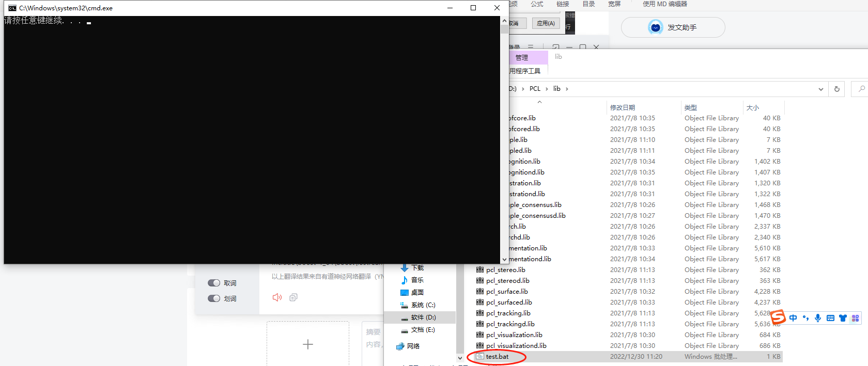This screenshot has height=366, width=868.
Task: Select the '2022/12/30 11:20' date of test.bat
Action: [x=636, y=357]
